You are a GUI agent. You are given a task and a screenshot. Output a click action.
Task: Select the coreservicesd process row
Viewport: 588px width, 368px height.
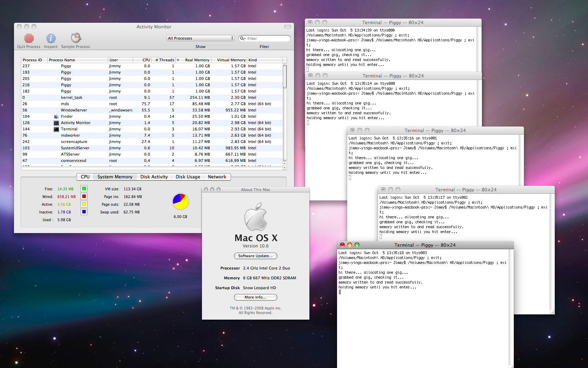coord(152,161)
